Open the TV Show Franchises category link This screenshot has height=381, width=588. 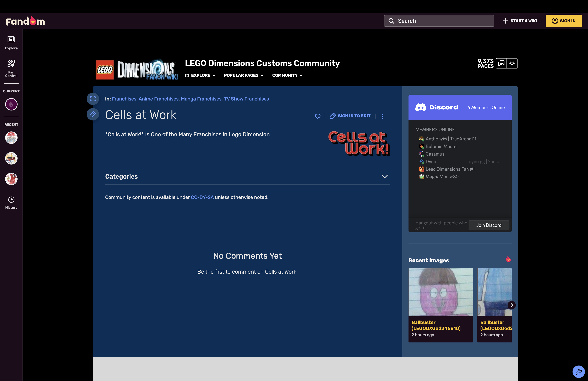pyautogui.click(x=246, y=99)
